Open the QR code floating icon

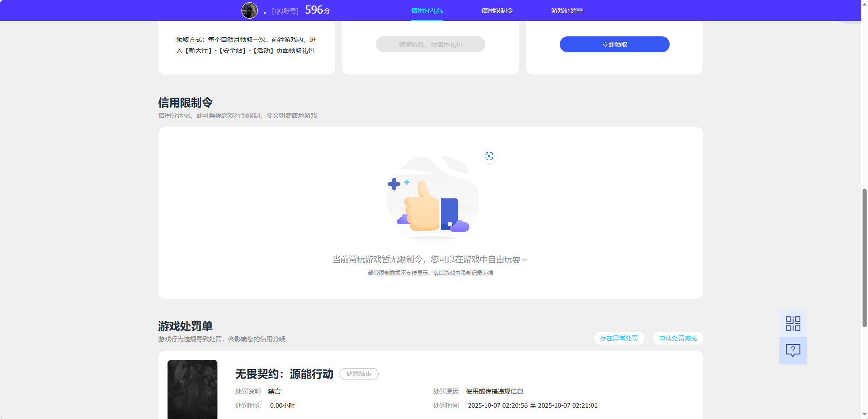(x=793, y=324)
